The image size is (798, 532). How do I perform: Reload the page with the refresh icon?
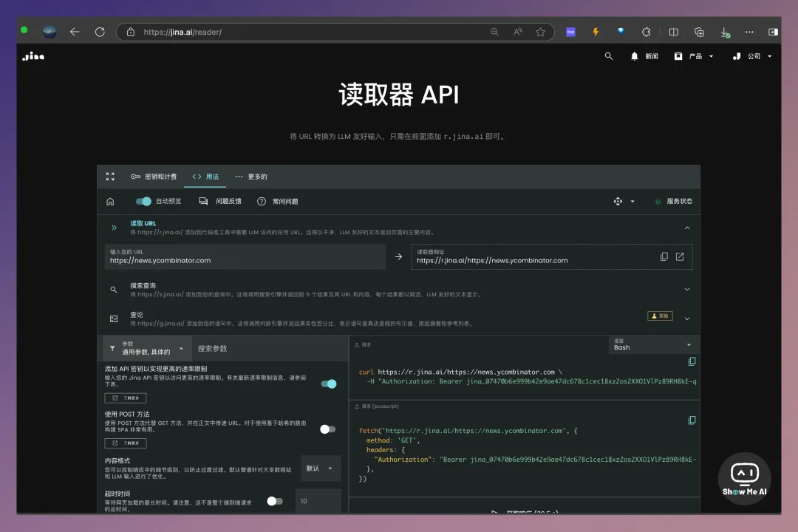coord(100,32)
